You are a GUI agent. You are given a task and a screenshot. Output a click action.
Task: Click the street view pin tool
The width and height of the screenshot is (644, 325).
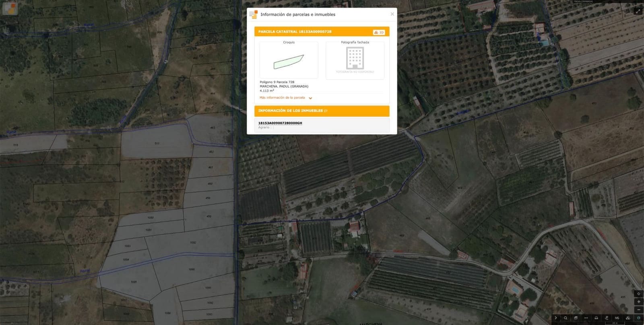pyautogui.click(x=607, y=318)
